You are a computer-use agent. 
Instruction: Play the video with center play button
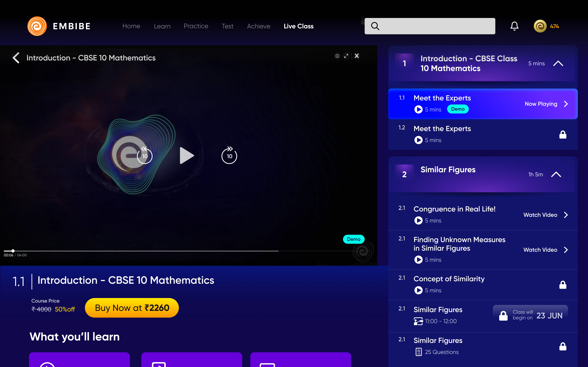[187, 155]
